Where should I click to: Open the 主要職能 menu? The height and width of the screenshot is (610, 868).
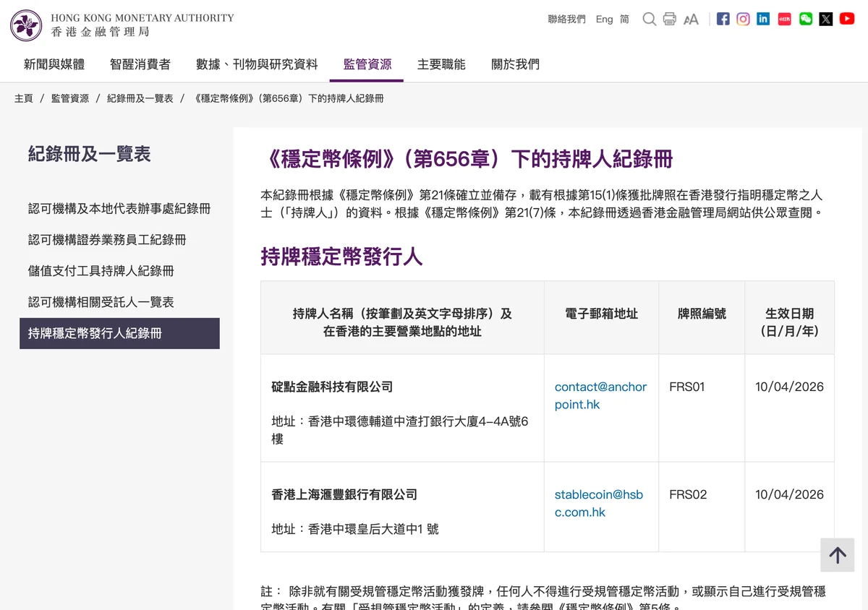(441, 64)
